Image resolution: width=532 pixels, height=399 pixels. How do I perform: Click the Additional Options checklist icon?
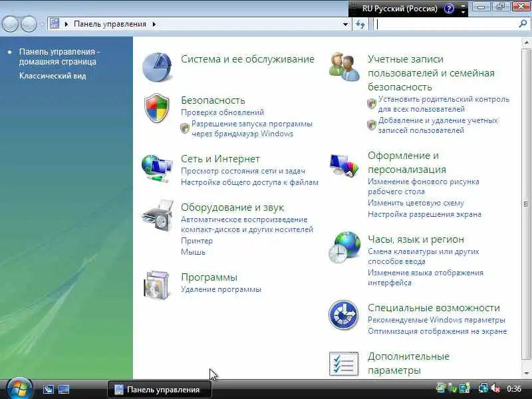[x=344, y=364]
